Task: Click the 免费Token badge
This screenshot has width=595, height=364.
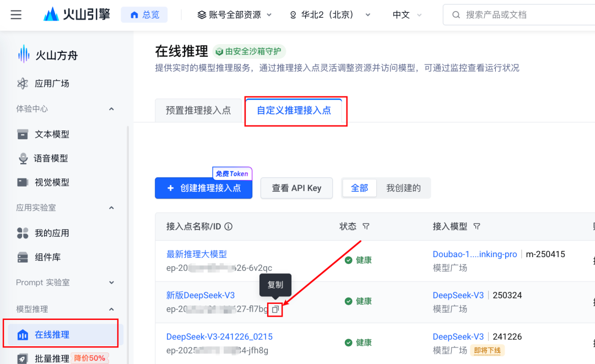Action: pos(232,173)
